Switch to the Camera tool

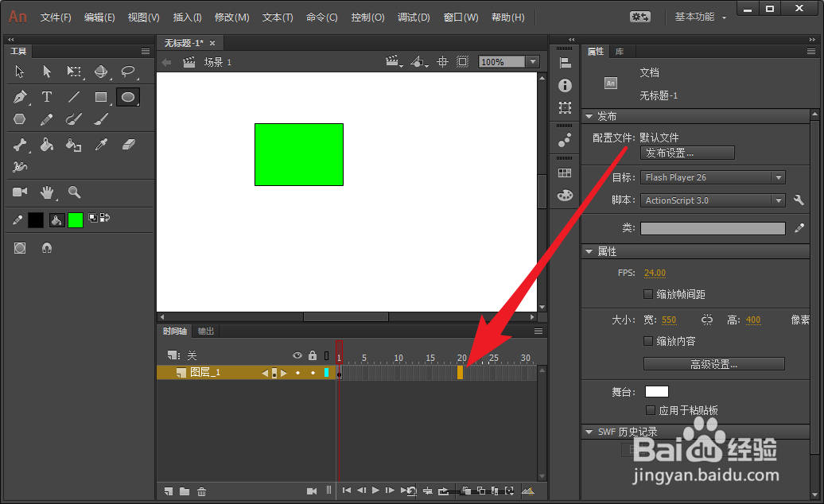pos(21,191)
